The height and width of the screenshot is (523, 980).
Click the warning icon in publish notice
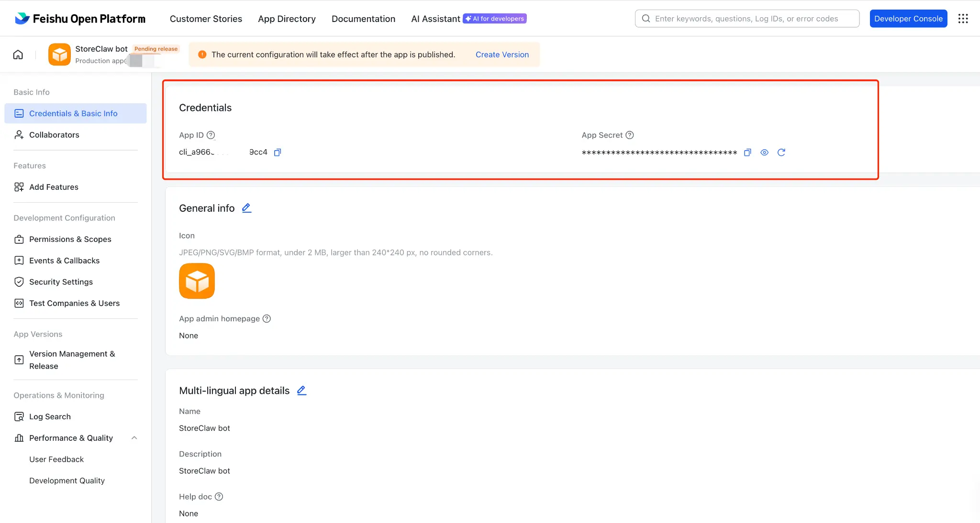point(202,54)
